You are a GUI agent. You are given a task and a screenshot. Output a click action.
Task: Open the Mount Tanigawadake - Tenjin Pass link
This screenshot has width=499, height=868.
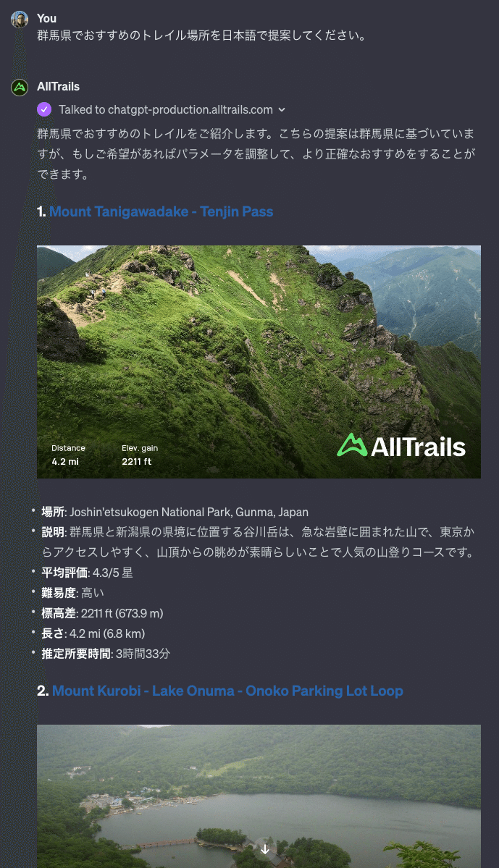click(x=162, y=211)
